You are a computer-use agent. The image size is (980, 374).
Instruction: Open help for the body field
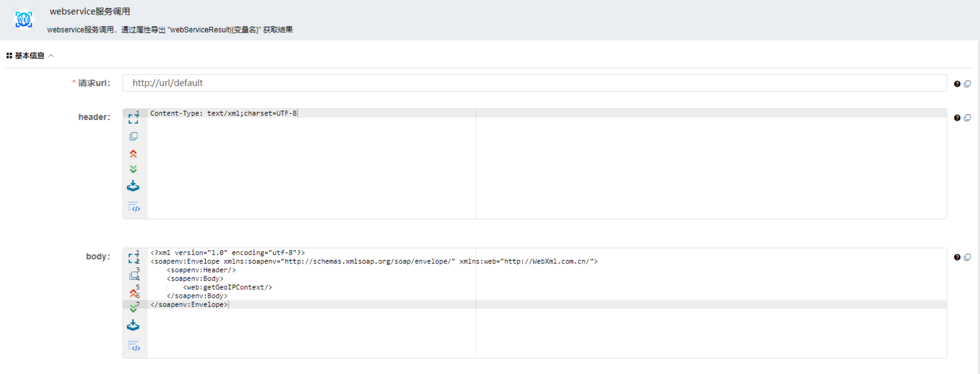click(957, 257)
